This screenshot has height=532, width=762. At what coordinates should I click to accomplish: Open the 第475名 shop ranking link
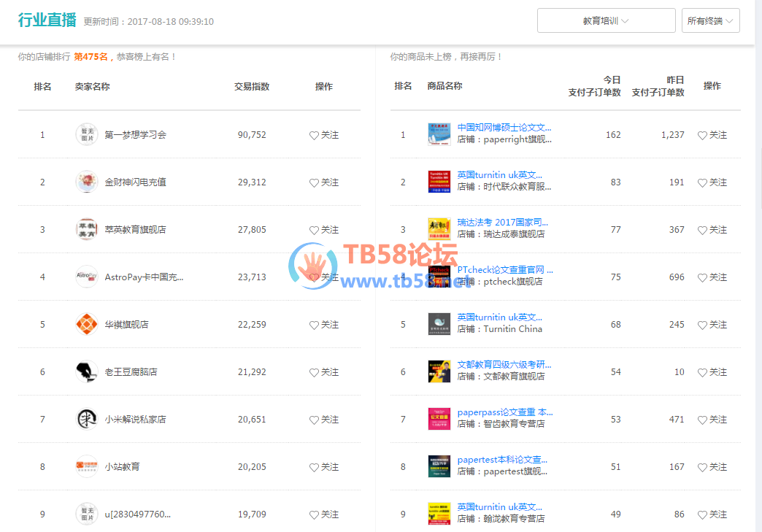point(91,56)
